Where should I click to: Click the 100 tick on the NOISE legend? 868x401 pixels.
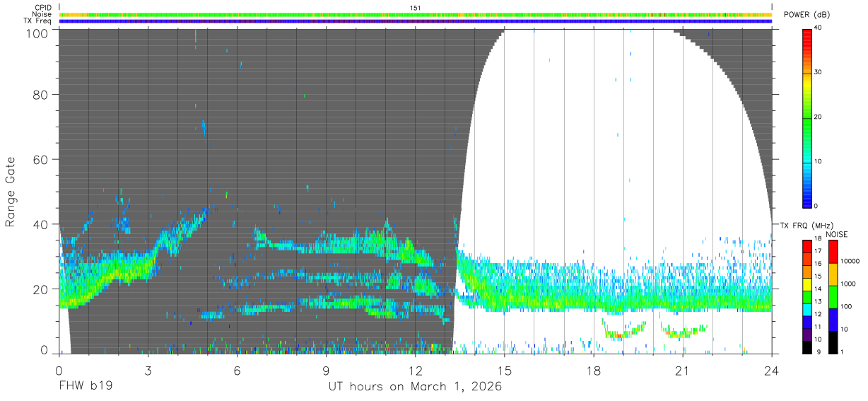pyautogui.click(x=845, y=306)
